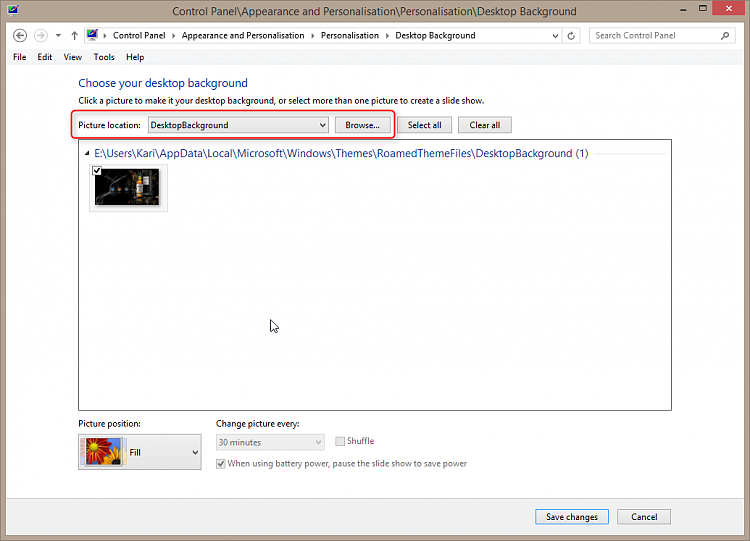This screenshot has height=541, width=750.
Task: Open the Picture location dropdown
Action: 238,125
